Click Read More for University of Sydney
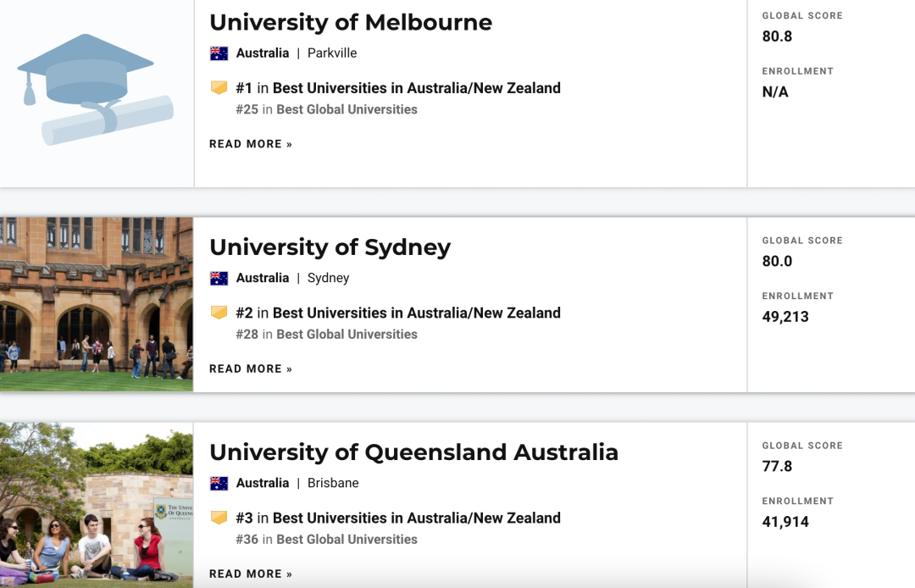 pyautogui.click(x=251, y=369)
